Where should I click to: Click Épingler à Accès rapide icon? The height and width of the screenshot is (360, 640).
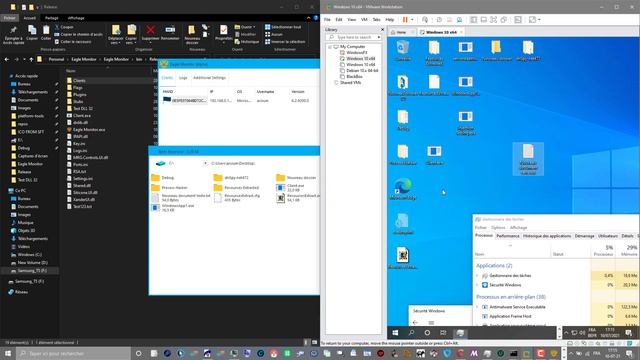(13, 34)
